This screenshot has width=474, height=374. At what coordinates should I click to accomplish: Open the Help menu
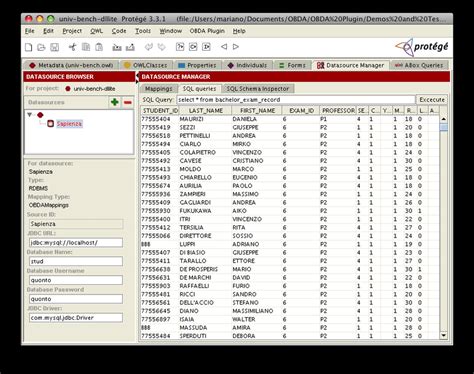pos(239,31)
